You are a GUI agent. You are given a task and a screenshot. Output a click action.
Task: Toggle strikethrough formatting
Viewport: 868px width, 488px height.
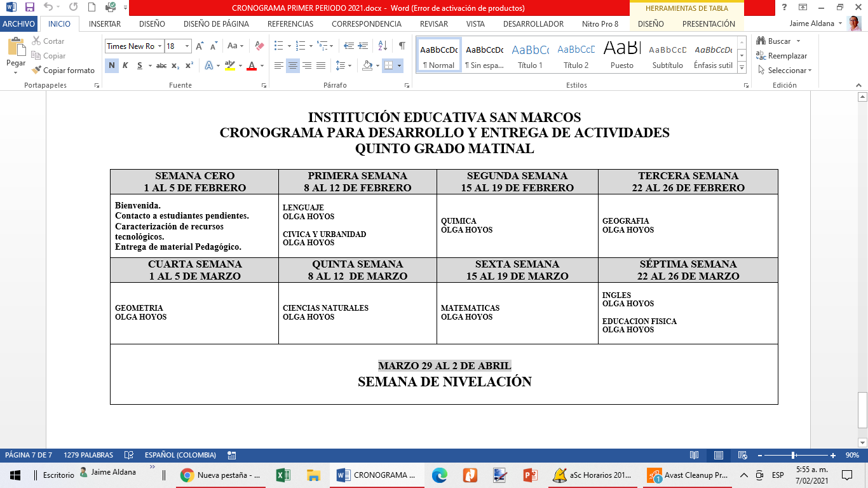[x=161, y=65]
